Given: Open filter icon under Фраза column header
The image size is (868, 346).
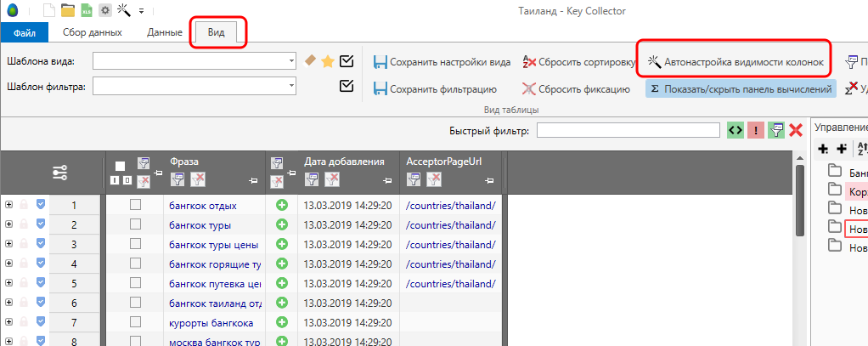Looking at the screenshot, I should point(178,179).
